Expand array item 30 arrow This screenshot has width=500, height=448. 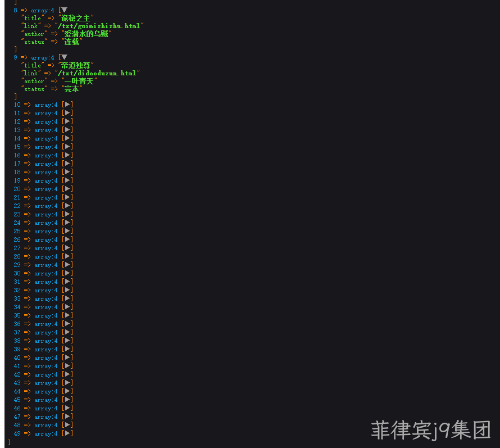click(67, 273)
